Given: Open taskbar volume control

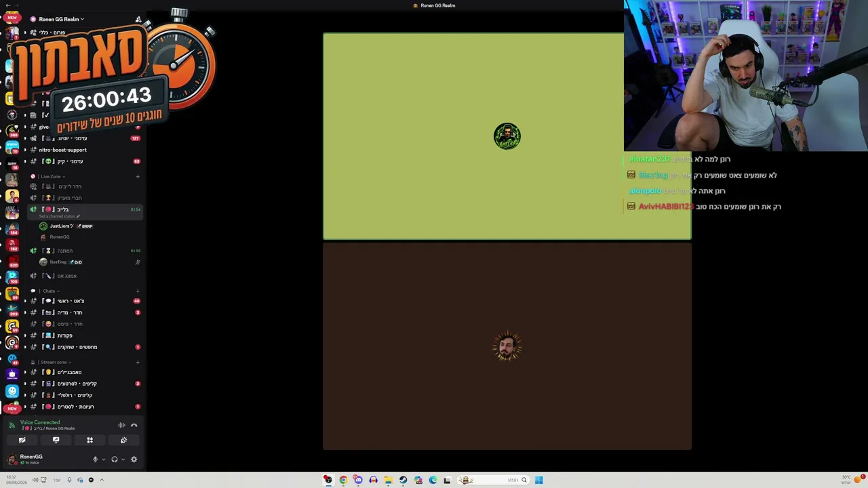Looking at the screenshot, I should tap(35, 480).
